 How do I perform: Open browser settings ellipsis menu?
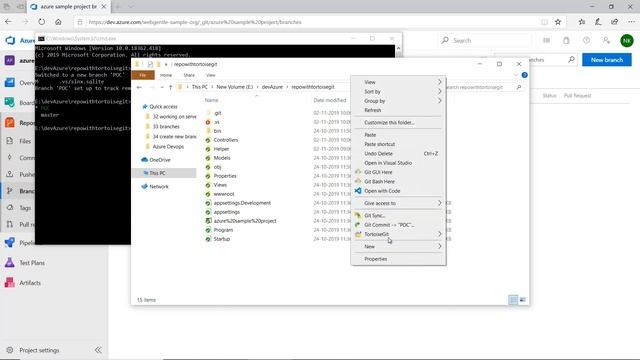(631, 22)
